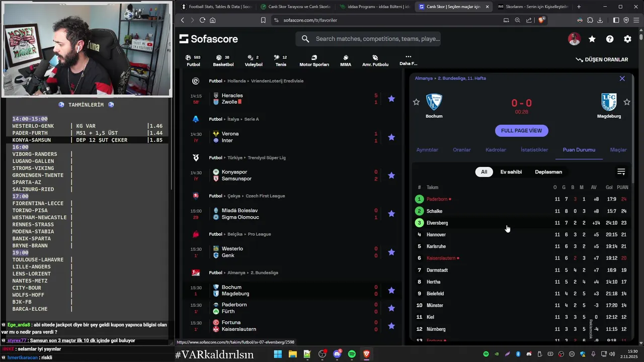This screenshot has width=644, height=362.
Task: Open the Basketbol sport category
Action: pyautogui.click(x=223, y=61)
